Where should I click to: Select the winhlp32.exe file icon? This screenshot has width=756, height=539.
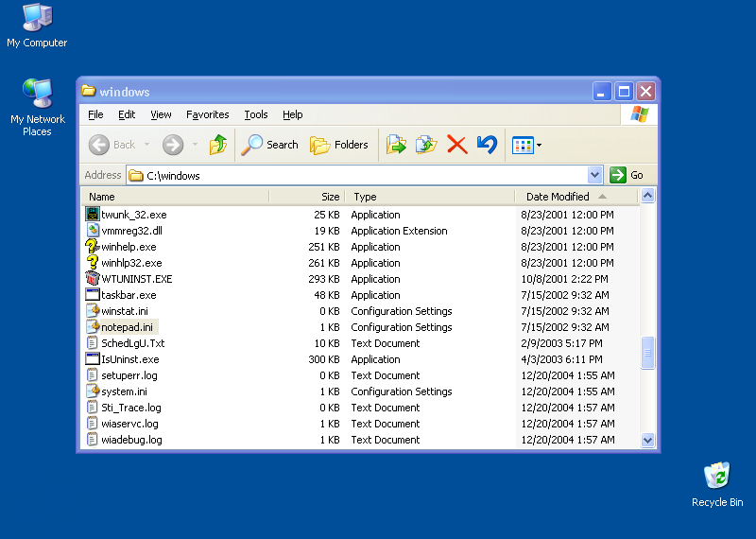[92, 263]
